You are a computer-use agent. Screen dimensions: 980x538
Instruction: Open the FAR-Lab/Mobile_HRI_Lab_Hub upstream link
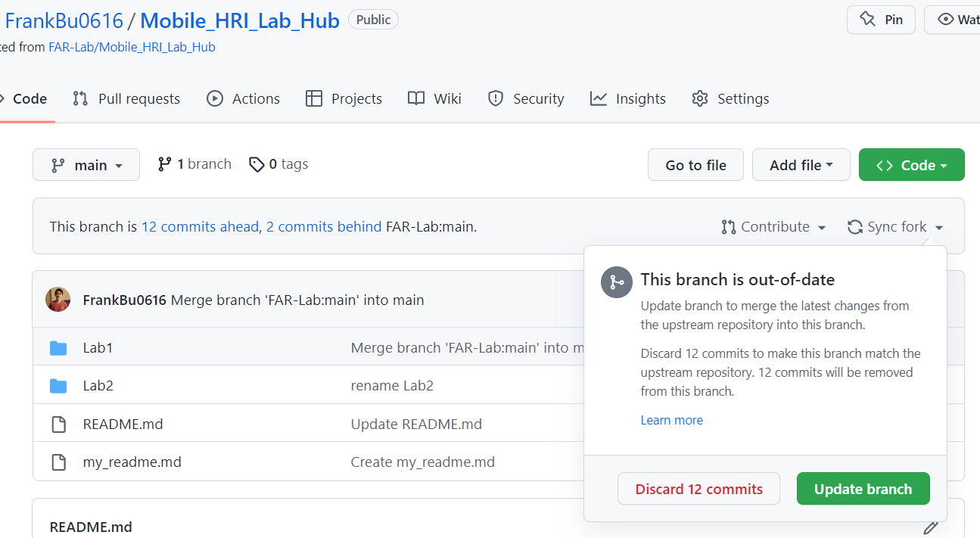click(x=132, y=47)
